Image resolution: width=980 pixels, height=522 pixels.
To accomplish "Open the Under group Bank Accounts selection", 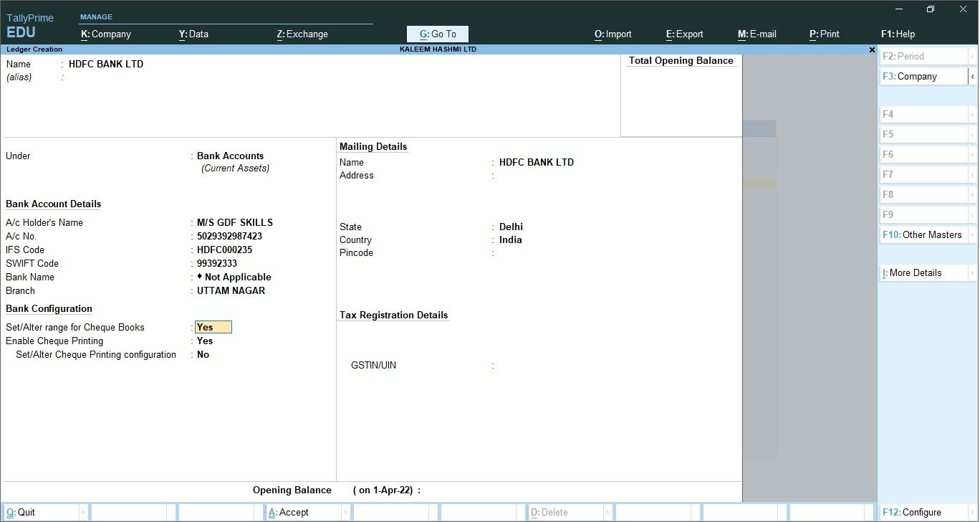I will tap(230, 156).
